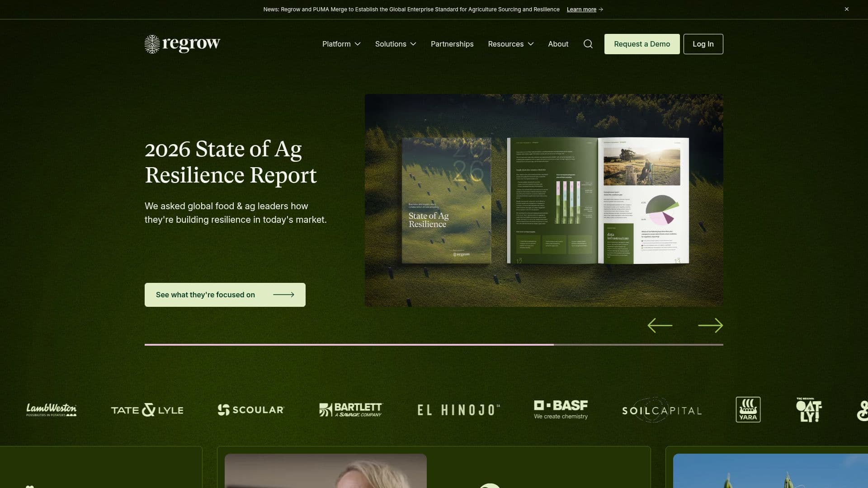
Task: Click the Soil Capital logo
Action: [662, 410]
